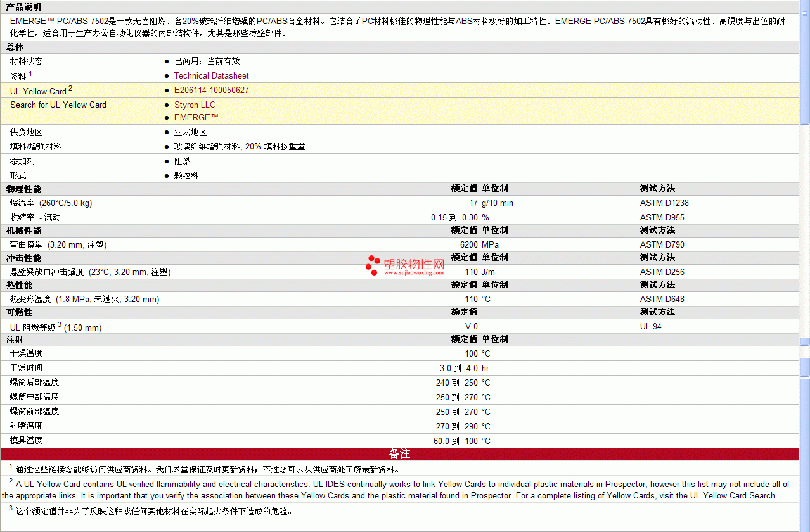This screenshot has width=810, height=532.
Task: Click the 0.15 到 0.30 shrinkage value
Action: [x=454, y=218]
